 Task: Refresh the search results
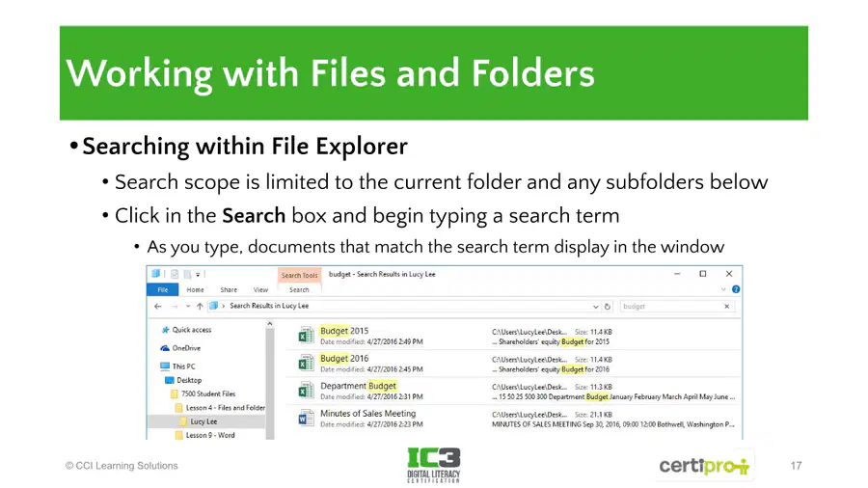click(x=608, y=307)
